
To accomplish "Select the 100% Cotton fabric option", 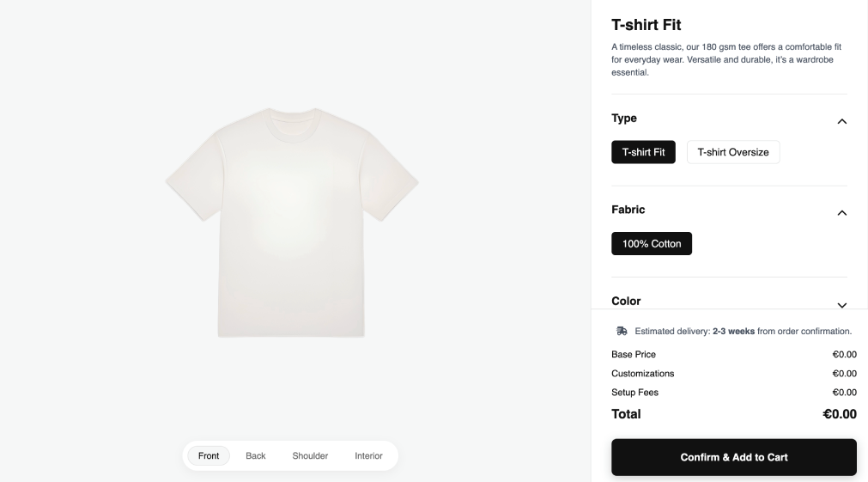I will click(651, 244).
